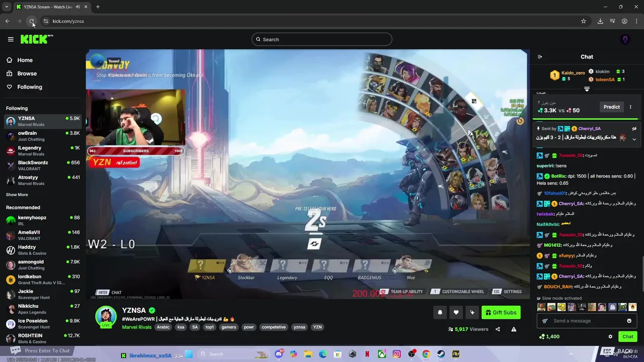Open BlackSwordz VALORANT channel
The height and width of the screenshot is (362, 644).
pos(42,165)
